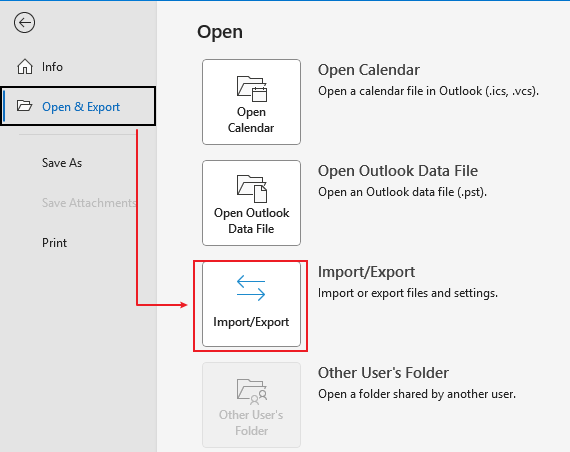This screenshot has width=570, height=452.
Task: Select the Info menu label
Action: [52, 67]
